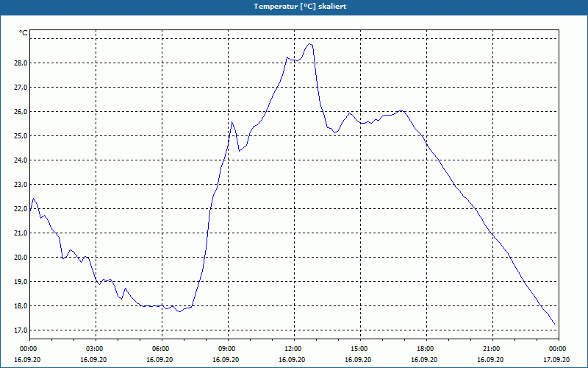Click the 16.09.20 date under 15:00
Screen dimensions: 588x368
(358, 360)
